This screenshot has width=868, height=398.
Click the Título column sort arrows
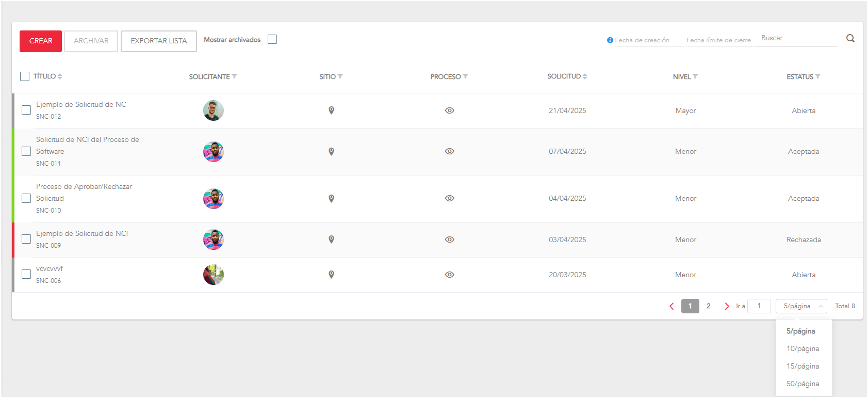tap(60, 76)
